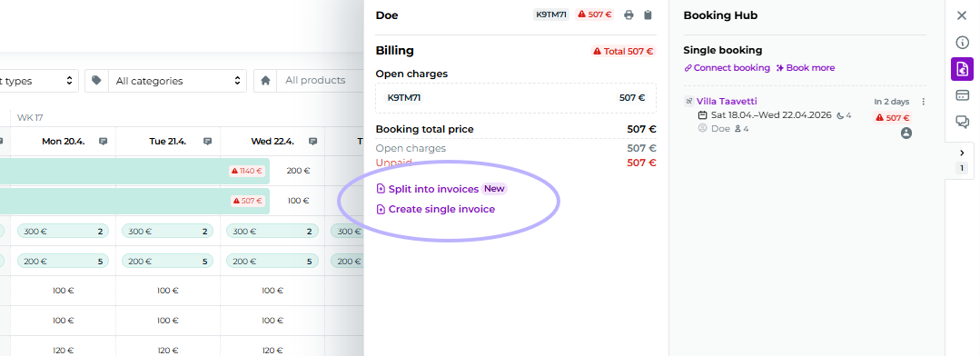Click the red 507 € warning badge in header
This screenshot has height=356, width=980.
[x=594, y=15]
